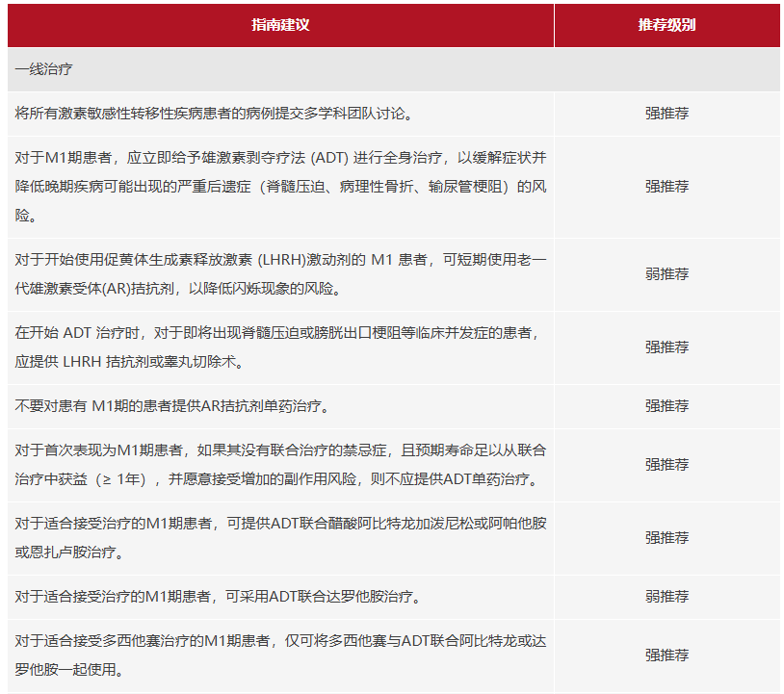The width and height of the screenshot is (784, 694).
Task: Select the paragraph starting 对于首次表现为M1期患者
Action: pyautogui.click(x=281, y=465)
